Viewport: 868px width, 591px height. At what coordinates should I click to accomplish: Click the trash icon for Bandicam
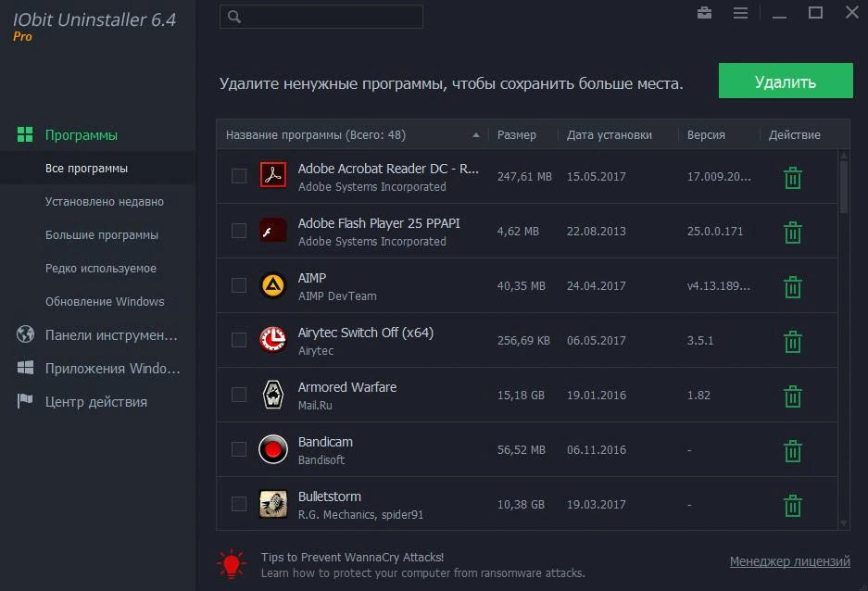pyautogui.click(x=793, y=451)
